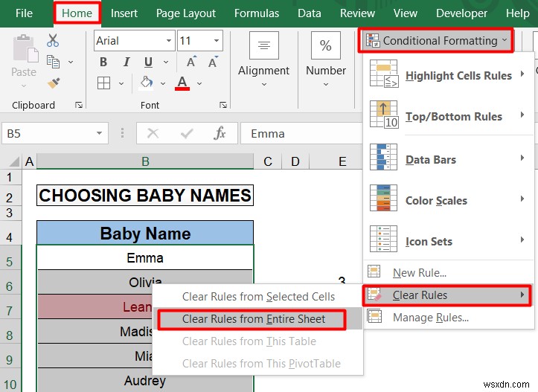Select the Emma cell
The height and width of the screenshot is (392, 538).
(x=145, y=257)
